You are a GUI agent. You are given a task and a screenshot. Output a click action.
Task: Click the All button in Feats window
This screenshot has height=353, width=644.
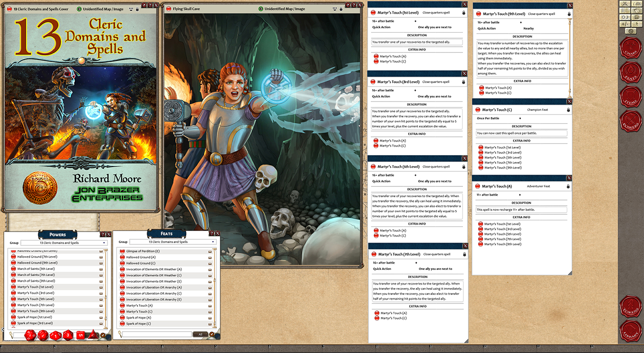[200, 334]
